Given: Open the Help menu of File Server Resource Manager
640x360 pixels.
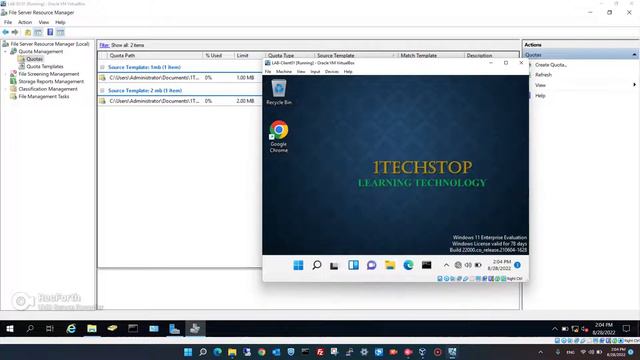Looking at the screenshot, I should tap(60, 22).
